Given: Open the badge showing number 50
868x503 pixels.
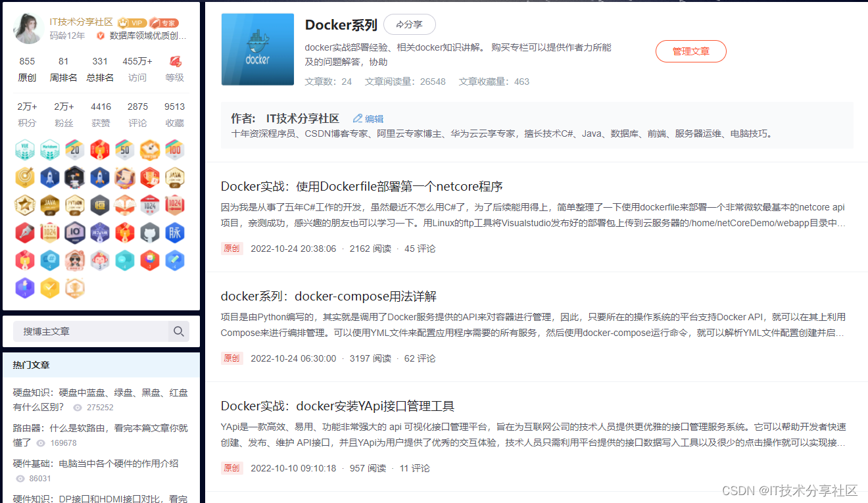Looking at the screenshot, I should coord(126,150).
